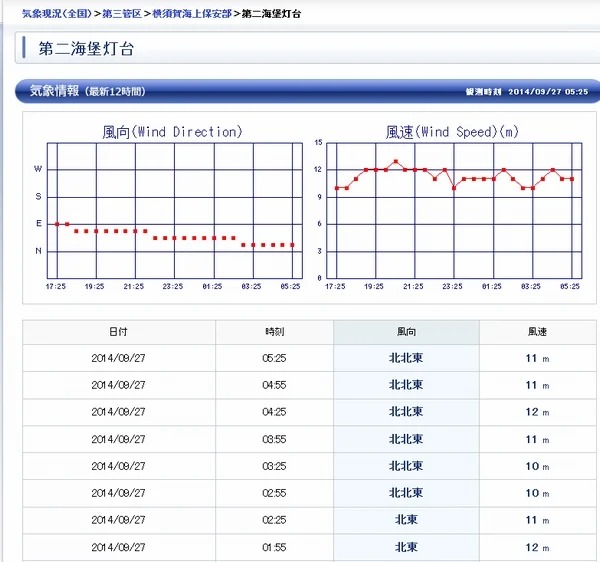Click the 10 m speed in 03:25 row
The height and width of the screenshot is (562, 600).
pos(538,466)
